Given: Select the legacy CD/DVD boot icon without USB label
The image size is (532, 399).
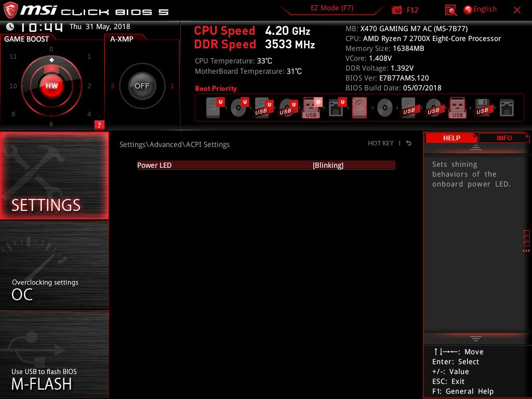Looking at the screenshot, I should point(385,108).
